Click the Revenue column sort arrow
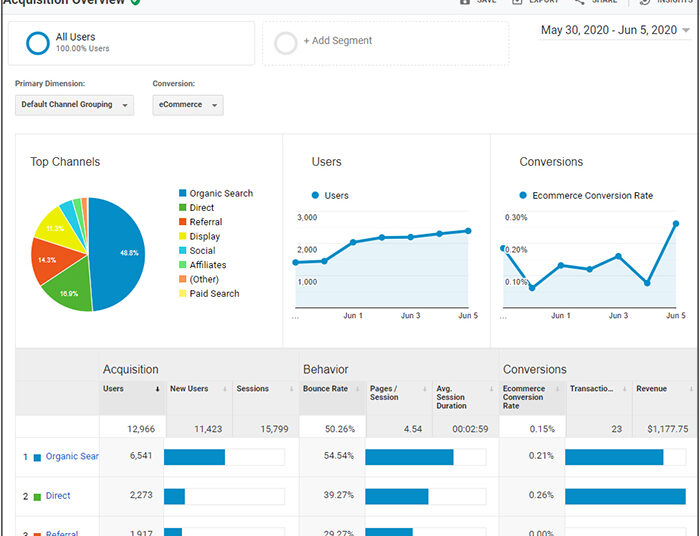This screenshot has width=700, height=536. point(692,389)
